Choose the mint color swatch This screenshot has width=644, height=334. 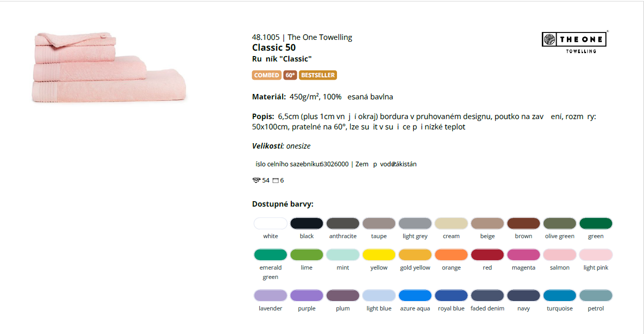pyautogui.click(x=343, y=255)
